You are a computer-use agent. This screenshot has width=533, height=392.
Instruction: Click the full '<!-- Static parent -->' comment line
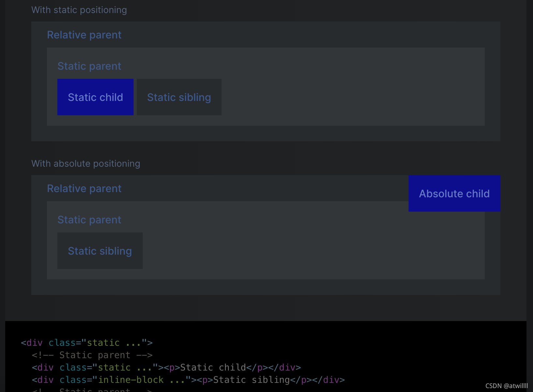pos(92,355)
